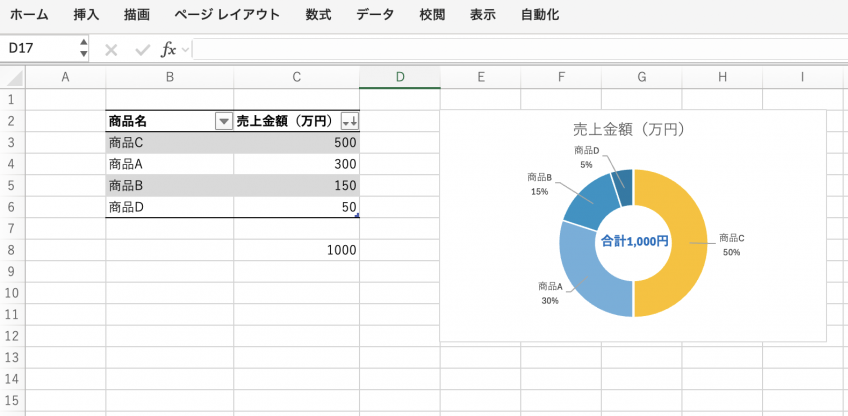Screen dimensions: 848x416
Task: Open the 売上金額（万円） sort filter dropdown
Action: [349, 121]
